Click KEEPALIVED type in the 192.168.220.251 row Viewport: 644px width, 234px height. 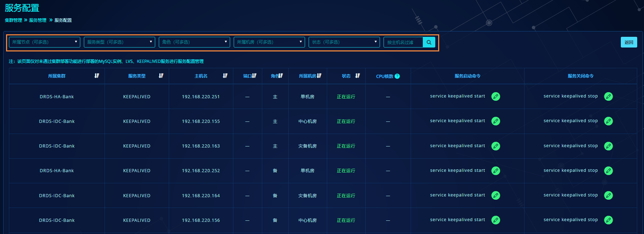tap(137, 97)
